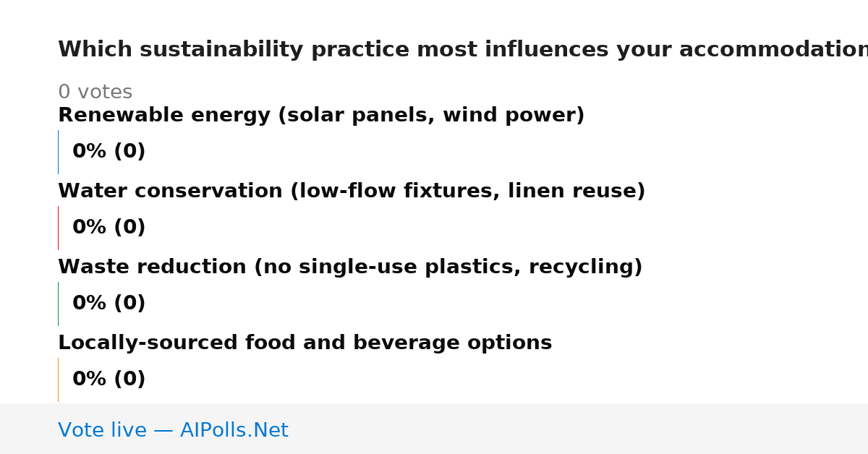Click Water conservation 0% (0) result
Screen dimensions: 868x454
[109, 228]
